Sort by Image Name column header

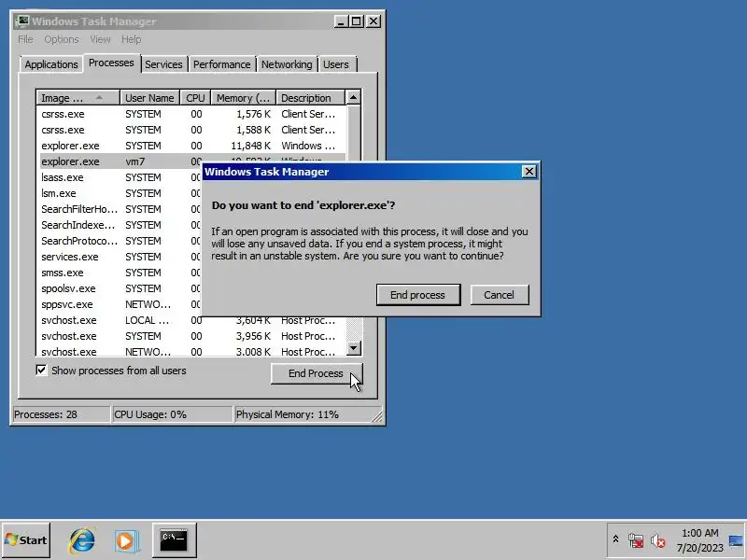(x=78, y=98)
